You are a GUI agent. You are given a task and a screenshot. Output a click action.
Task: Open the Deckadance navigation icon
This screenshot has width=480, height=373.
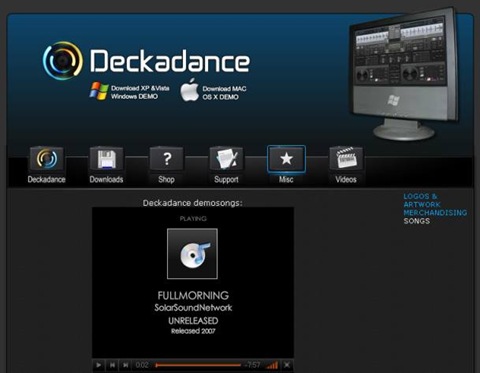(x=47, y=159)
